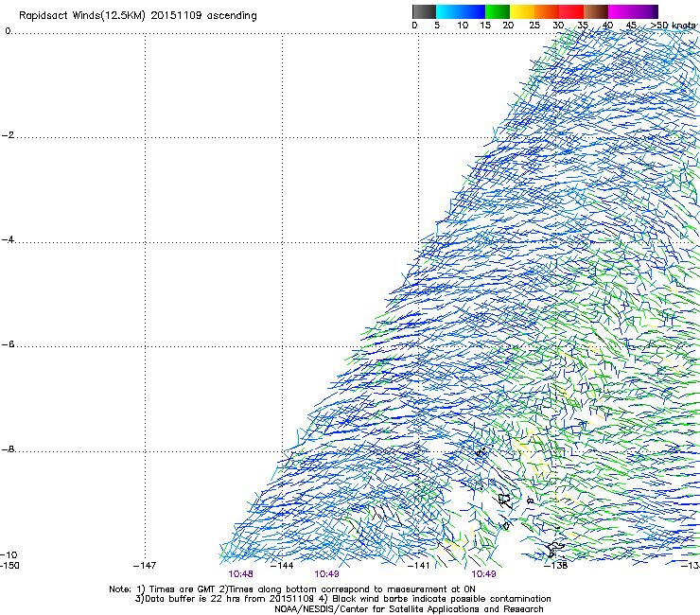The height and width of the screenshot is (615, 700).
Task: Click the 'Data buffer is 22 hrs' note line
Action: point(342,599)
